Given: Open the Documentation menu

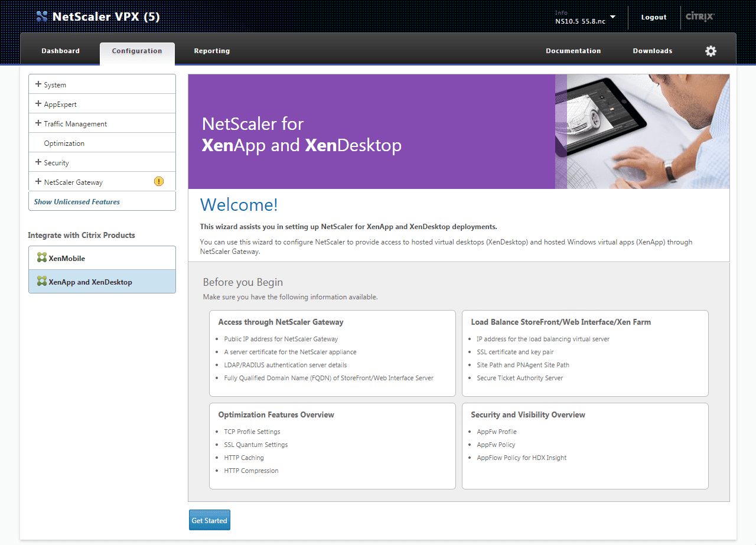Looking at the screenshot, I should pyautogui.click(x=573, y=51).
